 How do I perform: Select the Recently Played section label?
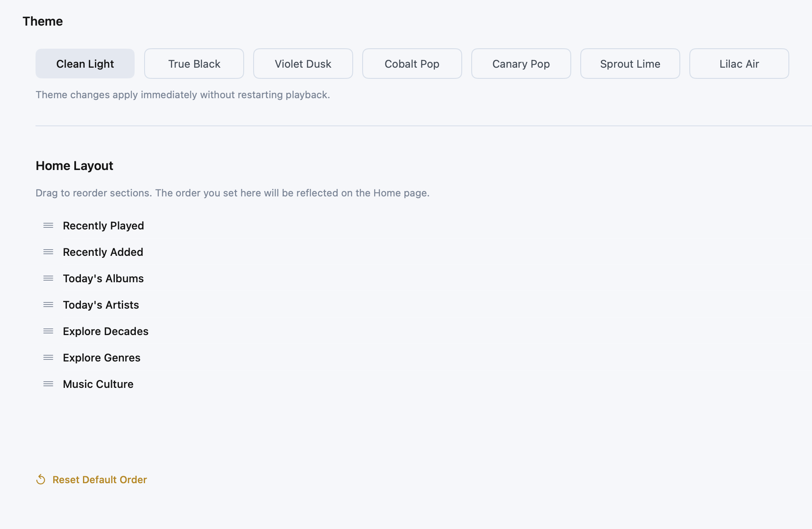pyautogui.click(x=103, y=226)
